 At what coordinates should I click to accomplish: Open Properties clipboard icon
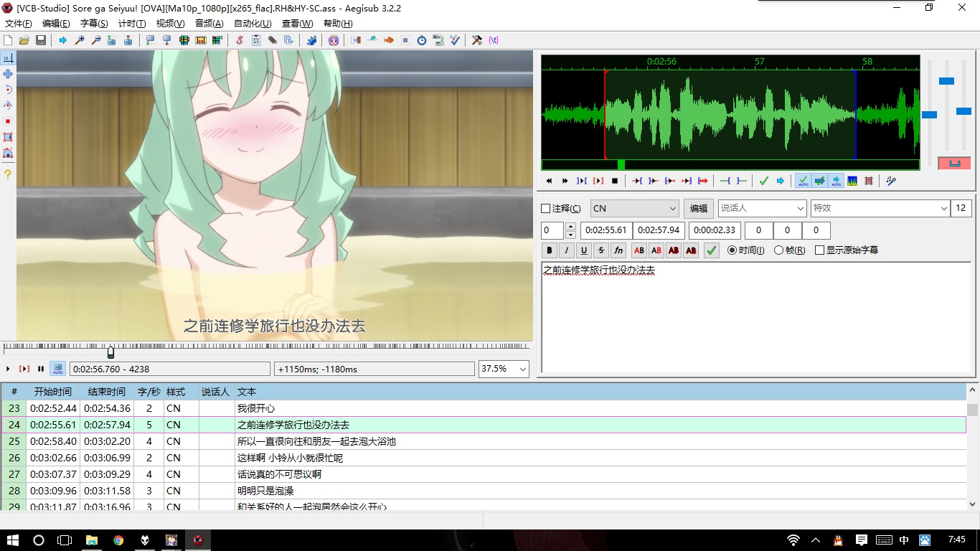256,40
